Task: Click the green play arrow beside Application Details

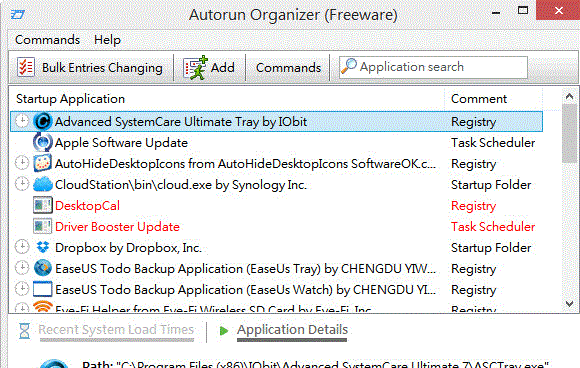Action: pos(223,330)
